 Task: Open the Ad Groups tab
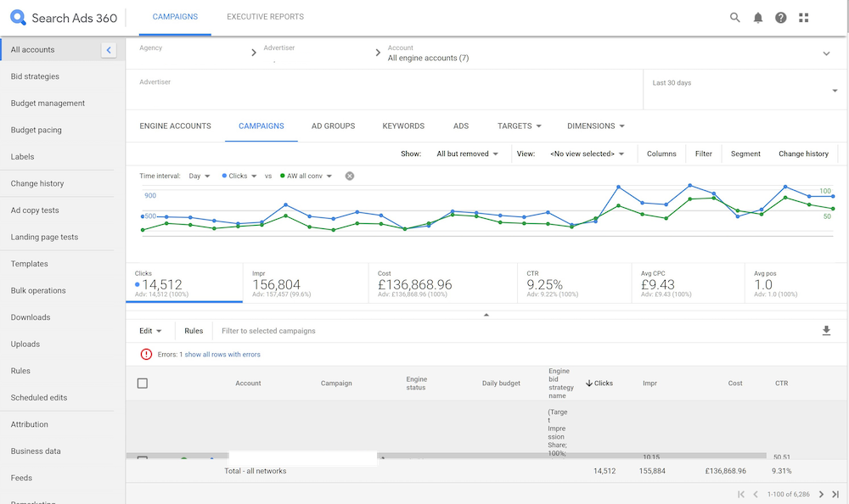(x=333, y=126)
